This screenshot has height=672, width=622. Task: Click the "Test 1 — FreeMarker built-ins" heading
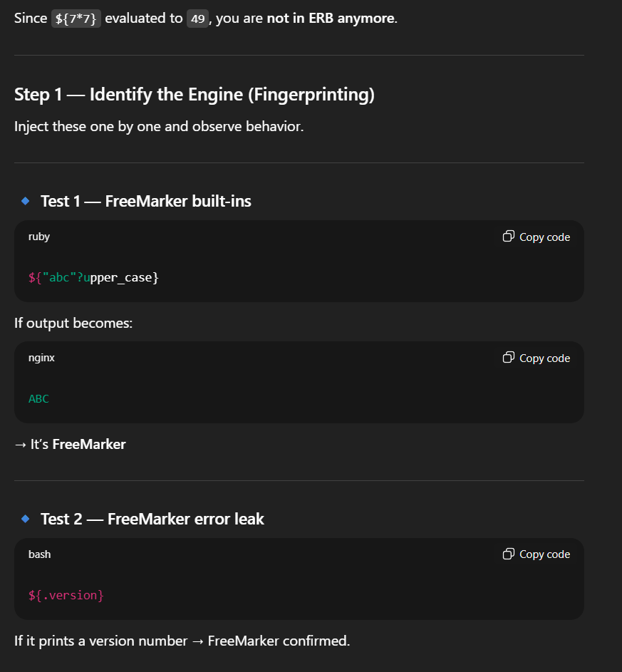[145, 201]
